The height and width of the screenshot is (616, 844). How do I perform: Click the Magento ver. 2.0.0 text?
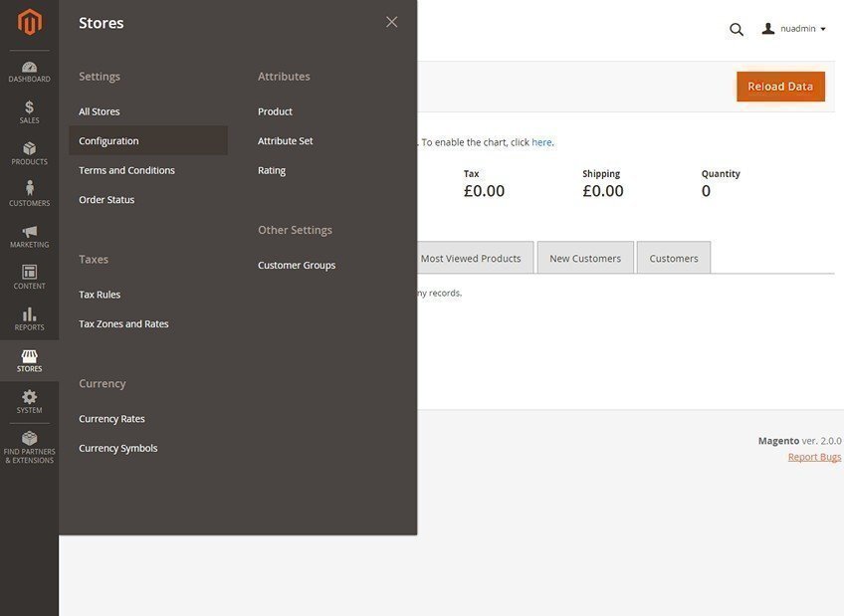(x=800, y=441)
